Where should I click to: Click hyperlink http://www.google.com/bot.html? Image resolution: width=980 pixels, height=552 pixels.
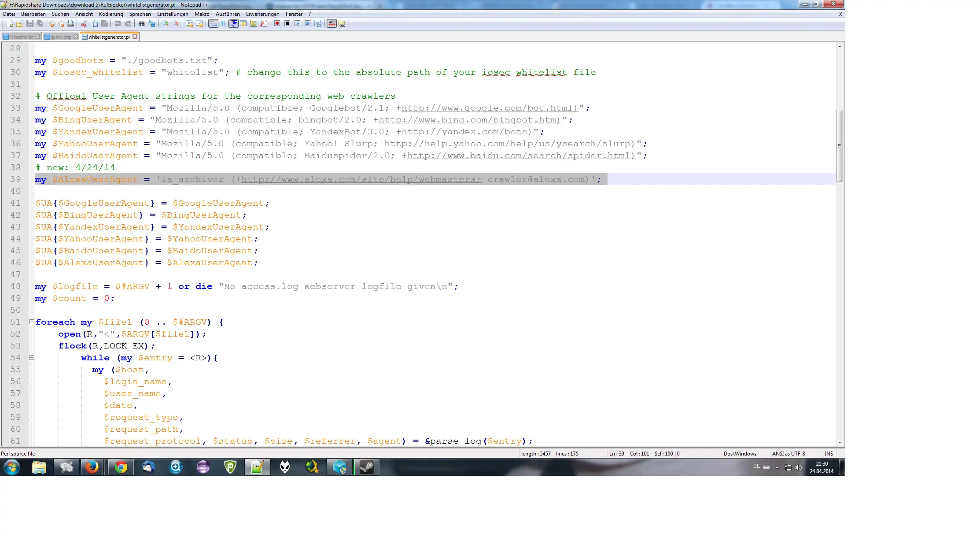click(x=489, y=107)
